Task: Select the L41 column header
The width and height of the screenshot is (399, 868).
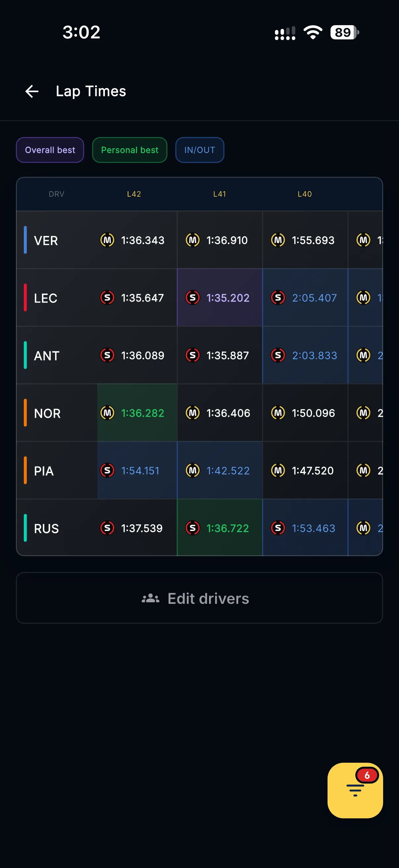Action: pos(220,194)
